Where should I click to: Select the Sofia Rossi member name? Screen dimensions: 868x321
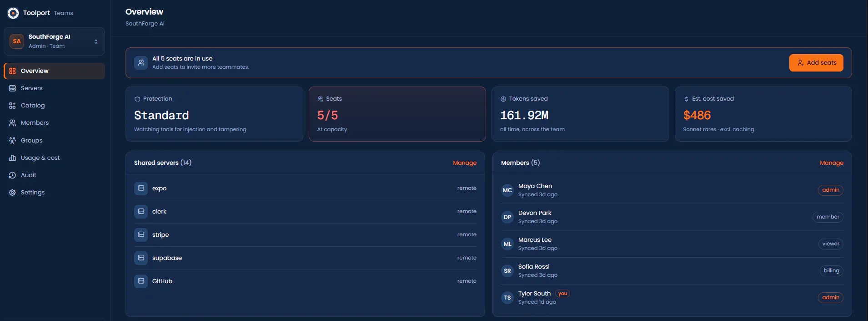(534, 267)
